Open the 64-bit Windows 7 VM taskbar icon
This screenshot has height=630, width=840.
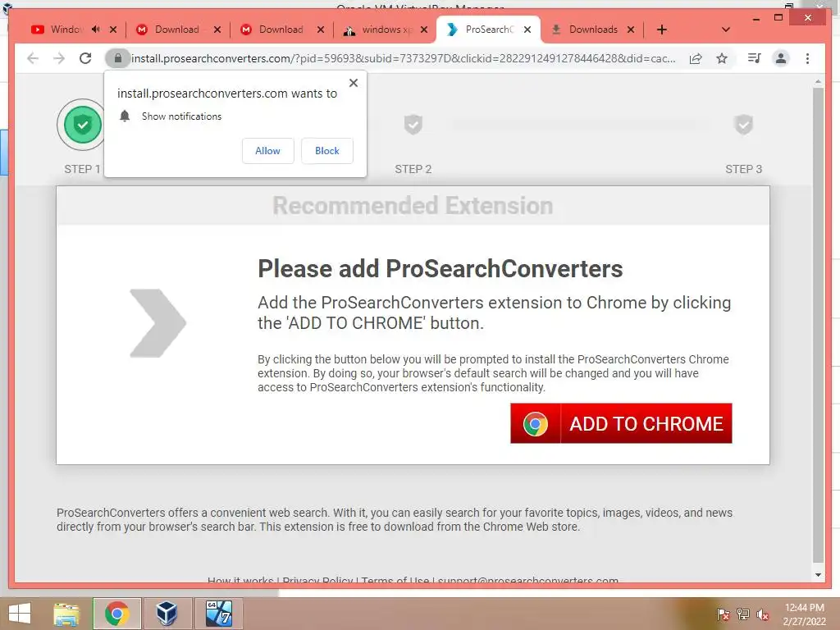coord(218,614)
